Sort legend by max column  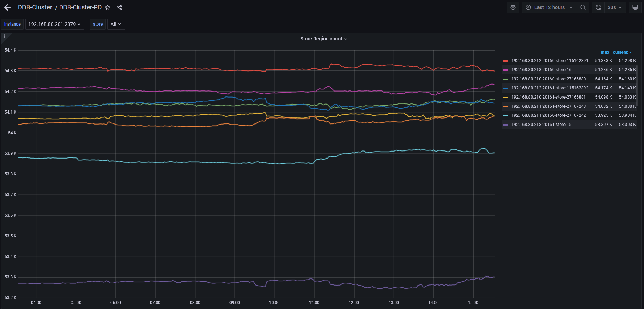pos(605,52)
